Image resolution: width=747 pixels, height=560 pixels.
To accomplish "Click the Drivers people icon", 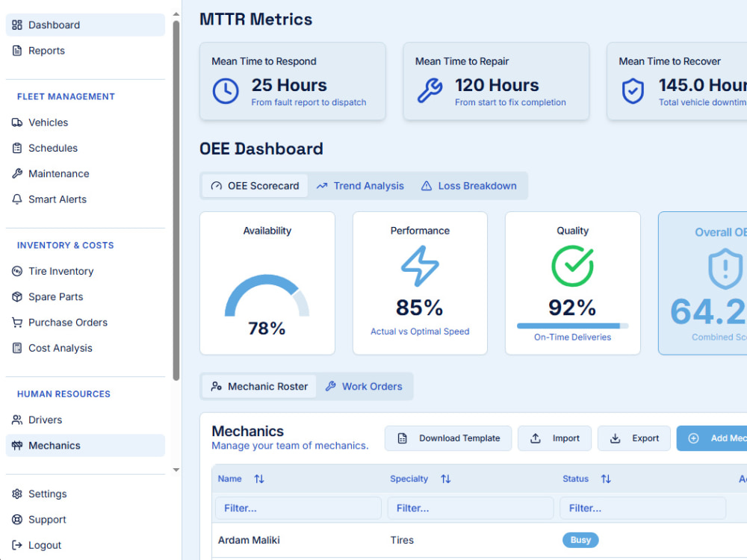I will point(17,420).
